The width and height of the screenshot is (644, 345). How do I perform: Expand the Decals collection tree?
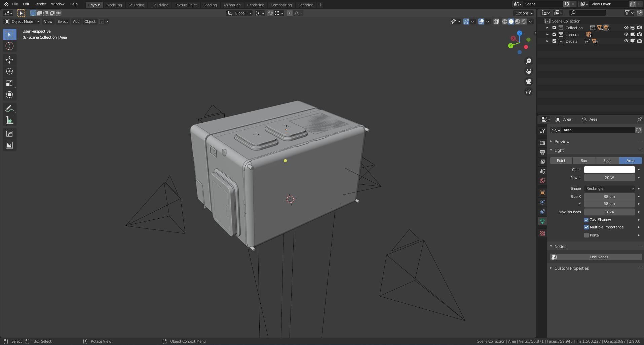click(x=547, y=41)
